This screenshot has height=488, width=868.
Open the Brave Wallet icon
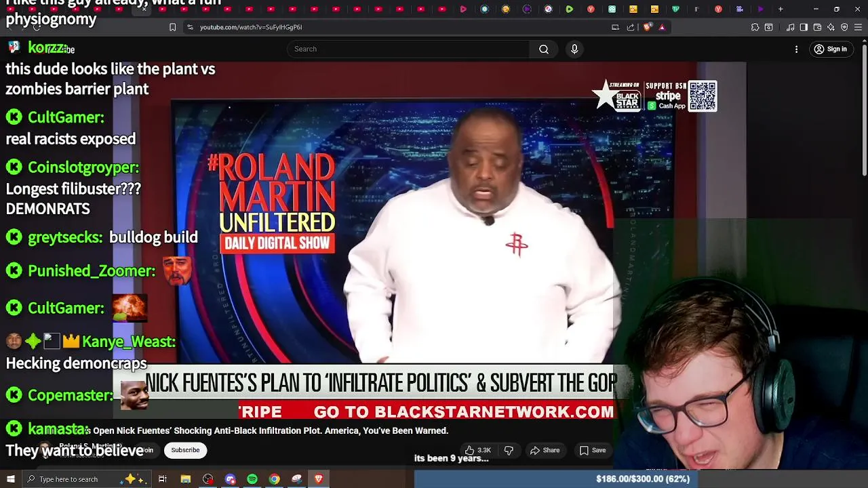tap(817, 27)
